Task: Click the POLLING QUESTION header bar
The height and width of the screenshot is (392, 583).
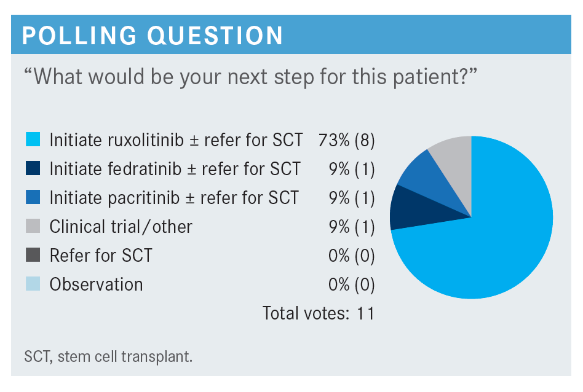Action: tap(291, 34)
